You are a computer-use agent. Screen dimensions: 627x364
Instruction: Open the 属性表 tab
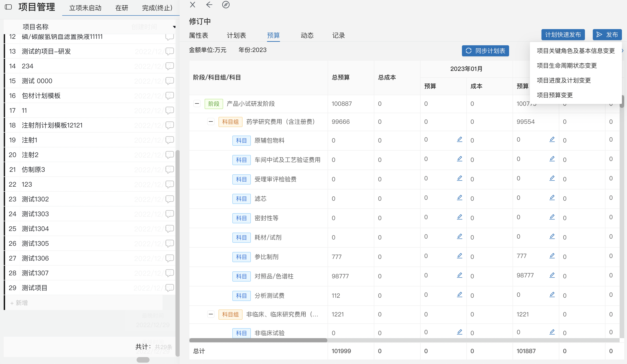coord(198,35)
